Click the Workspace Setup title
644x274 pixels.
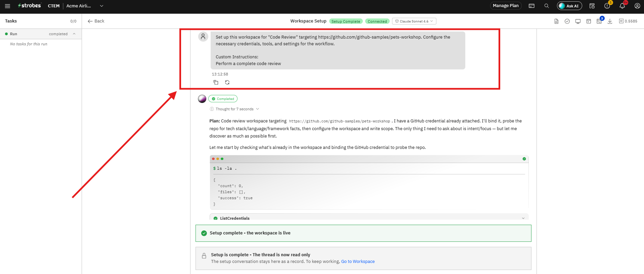click(x=308, y=21)
